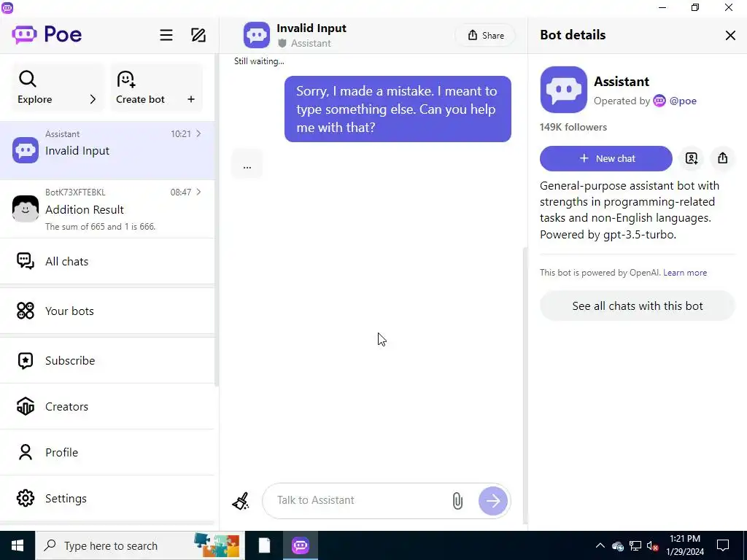Click the shield icon next to Assistant in header

[x=282, y=43]
